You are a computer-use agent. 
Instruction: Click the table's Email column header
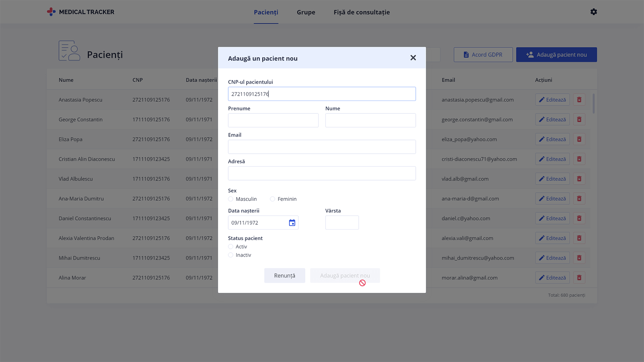[x=448, y=80]
